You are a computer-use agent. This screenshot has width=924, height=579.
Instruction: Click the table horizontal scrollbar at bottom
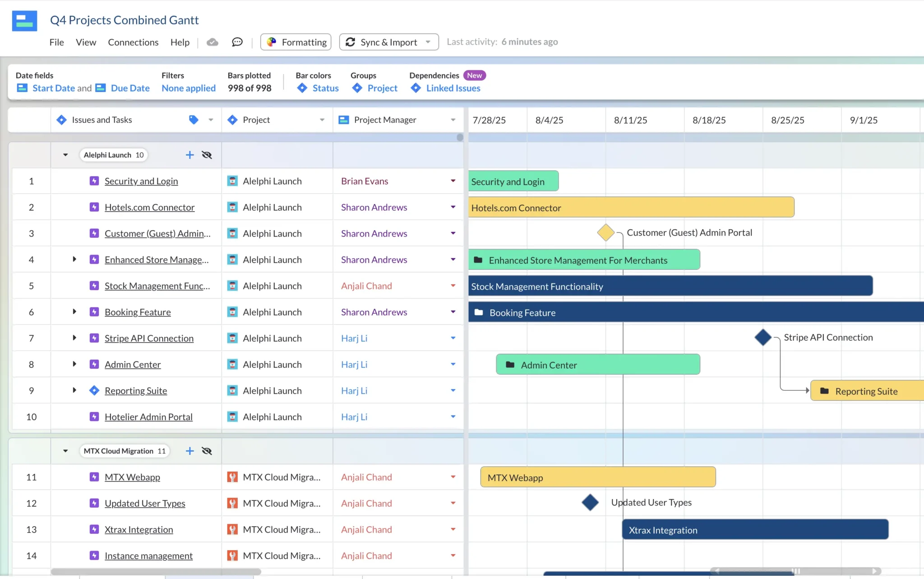[156, 571]
